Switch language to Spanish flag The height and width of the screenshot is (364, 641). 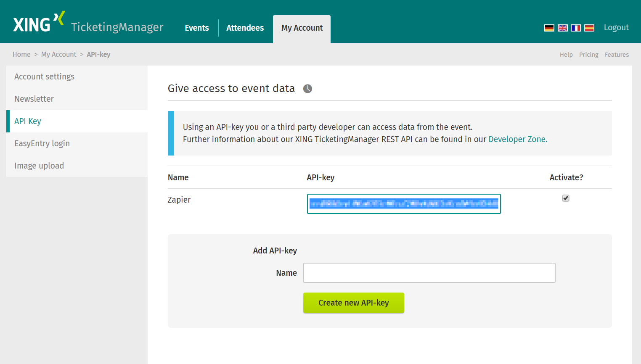[x=589, y=28]
